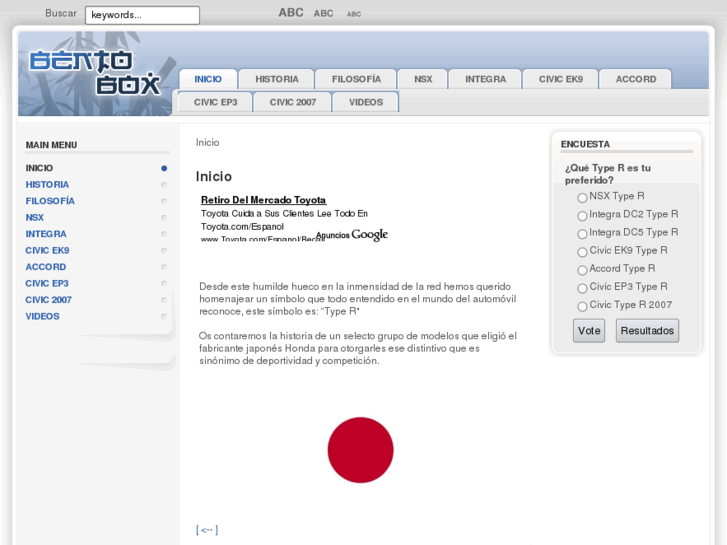This screenshot has height=545, width=727.
Task: Click the Resultados button
Action: pos(647,331)
